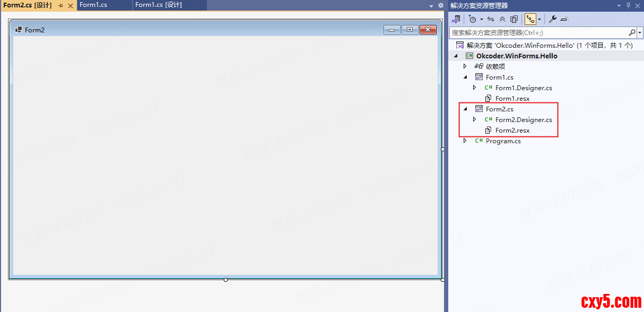Open the file nesting dropdown arrow

(539, 19)
